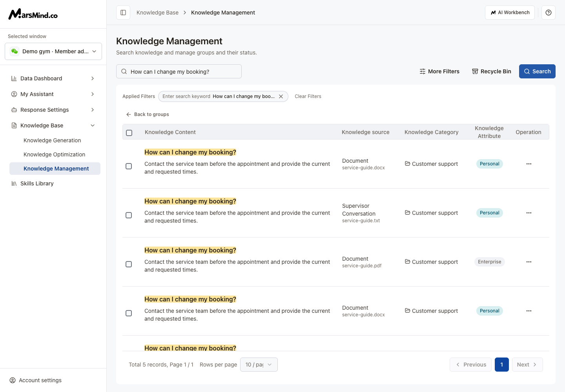Click the magnifier icon in search field
Image resolution: width=565 pixels, height=392 pixels.
coord(124,71)
